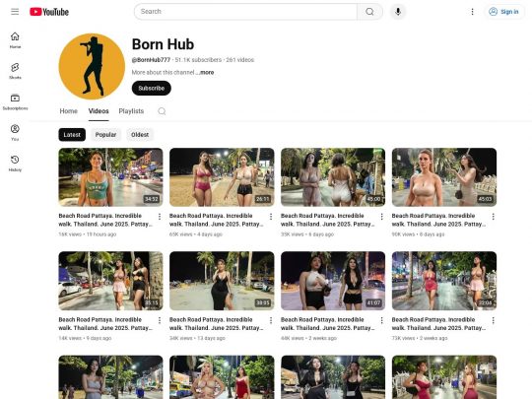The image size is (532, 399).
Task: Open options menu for 8 days ago video
Action: pos(493,217)
